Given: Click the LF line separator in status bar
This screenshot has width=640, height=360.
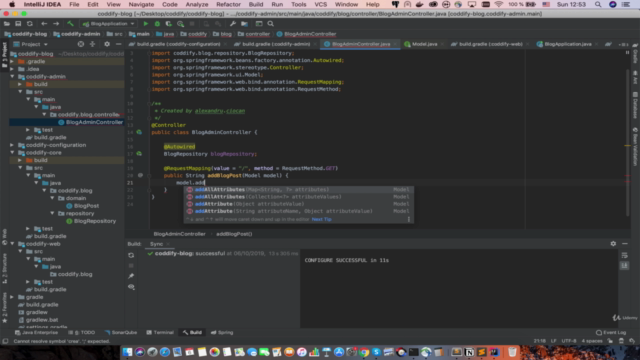Looking at the screenshot, I should (x=553, y=341).
